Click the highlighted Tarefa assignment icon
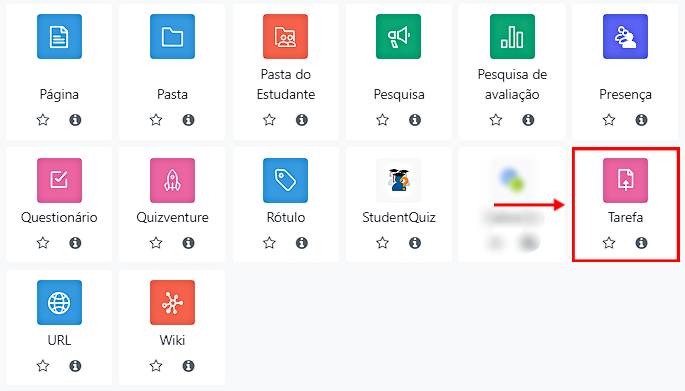The width and height of the screenshot is (685, 391). [625, 180]
